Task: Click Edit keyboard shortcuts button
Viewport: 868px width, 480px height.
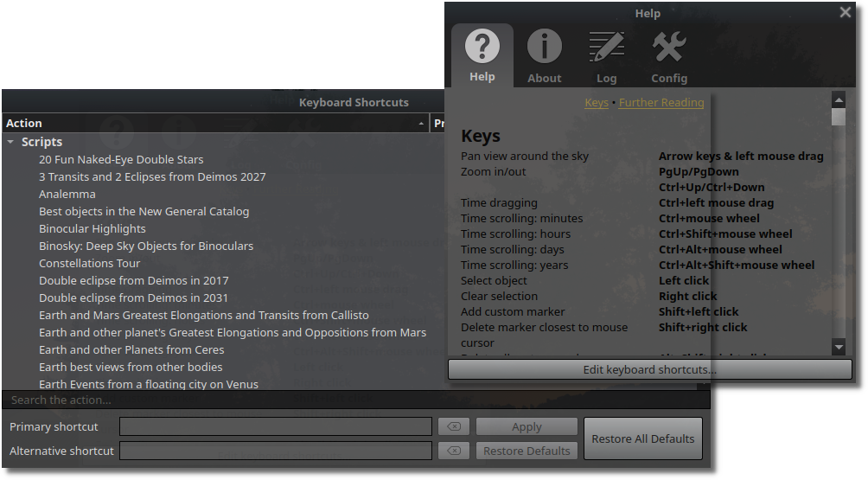Action: point(649,369)
